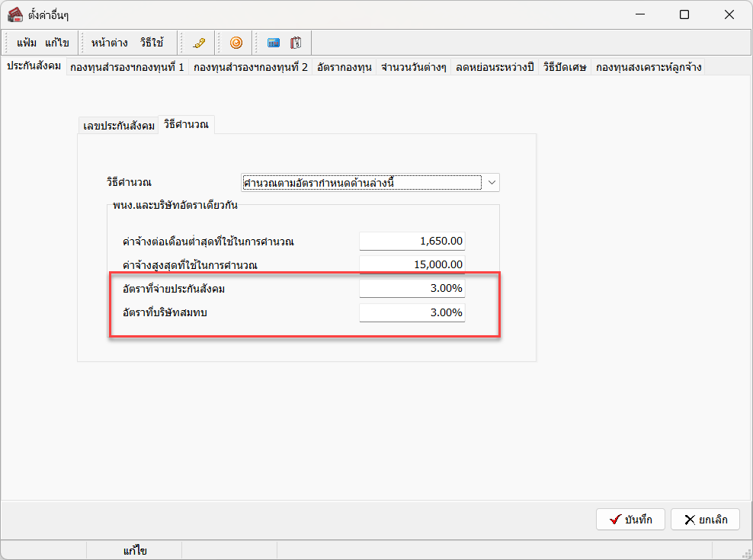753x560 pixels.
Task: Click the minimum monthly wage field 1,650.00
Action: click(x=412, y=242)
